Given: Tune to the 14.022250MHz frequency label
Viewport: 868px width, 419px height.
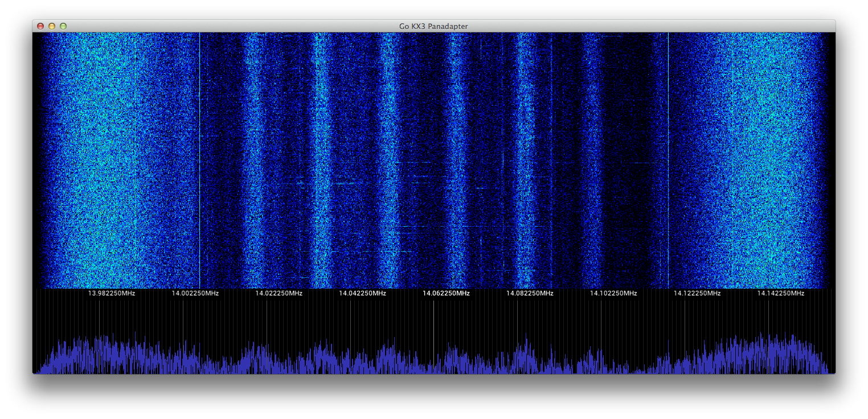Looking at the screenshot, I should [279, 293].
